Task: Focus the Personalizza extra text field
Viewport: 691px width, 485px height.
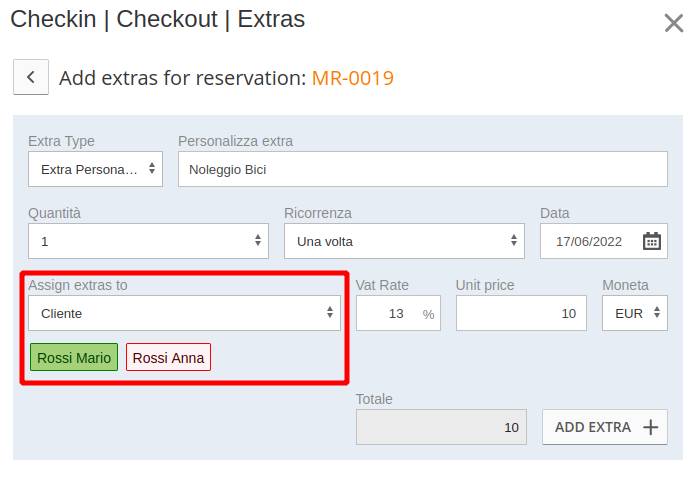Action: click(x=423, y=169)
